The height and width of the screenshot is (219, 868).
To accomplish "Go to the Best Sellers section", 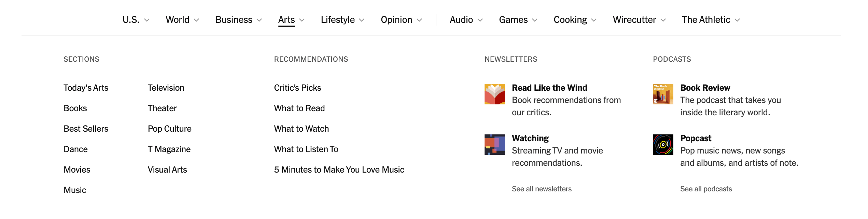I will pos(86,129).
